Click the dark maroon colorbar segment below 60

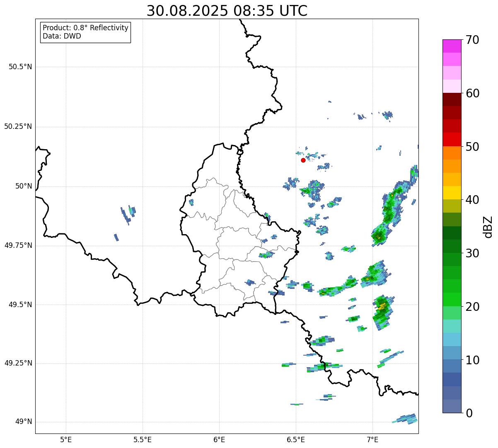(x=452, y=99)
